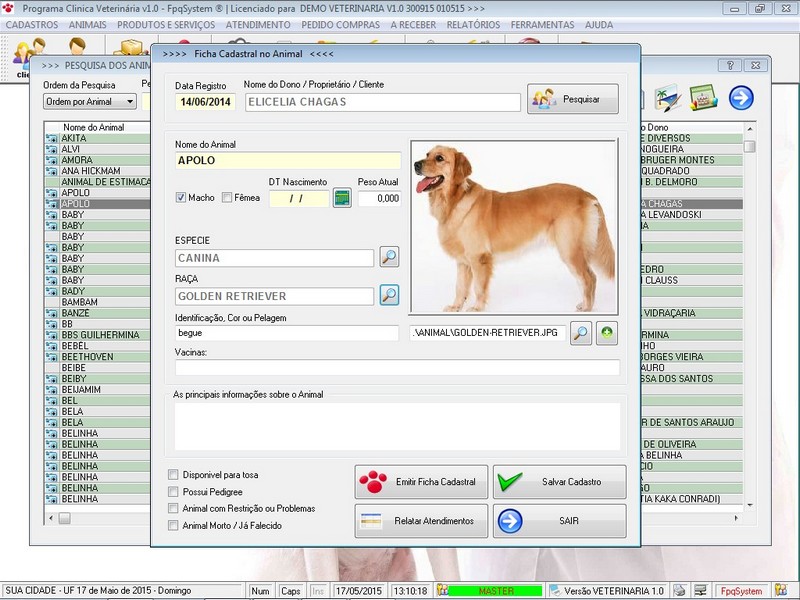Click the row icon beside BEETHOVEN

tap(52, 357)
